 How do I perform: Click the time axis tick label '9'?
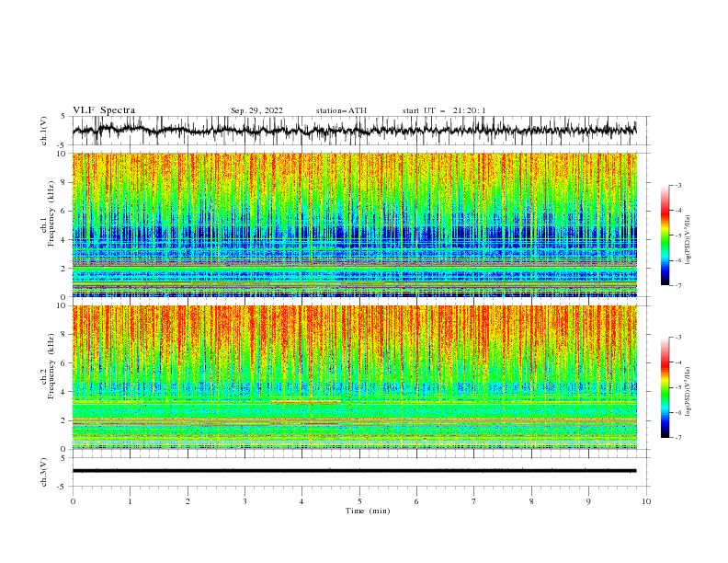(x=588, y=501)
